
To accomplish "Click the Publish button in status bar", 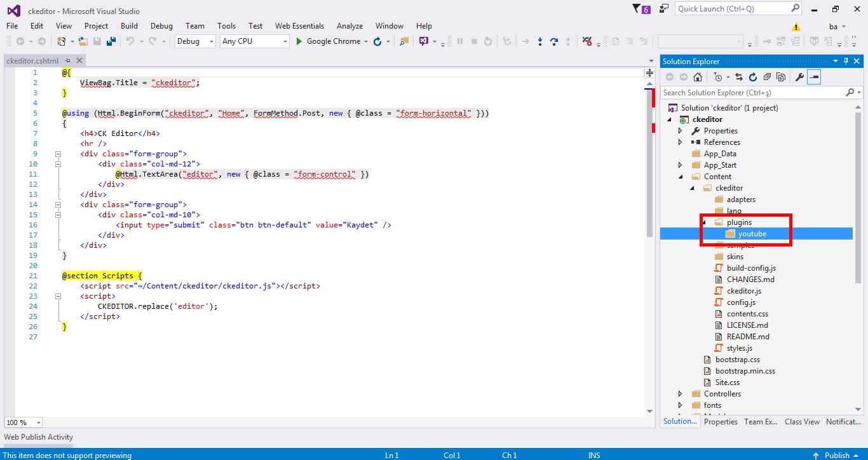I will tap(836, 455).
